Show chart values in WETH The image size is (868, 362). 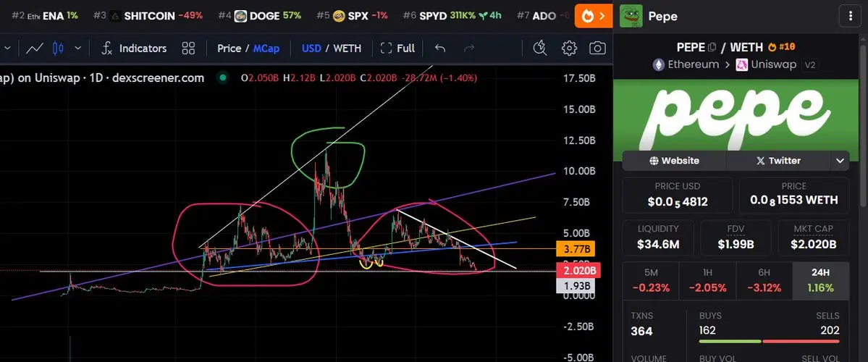click(347, 49)
